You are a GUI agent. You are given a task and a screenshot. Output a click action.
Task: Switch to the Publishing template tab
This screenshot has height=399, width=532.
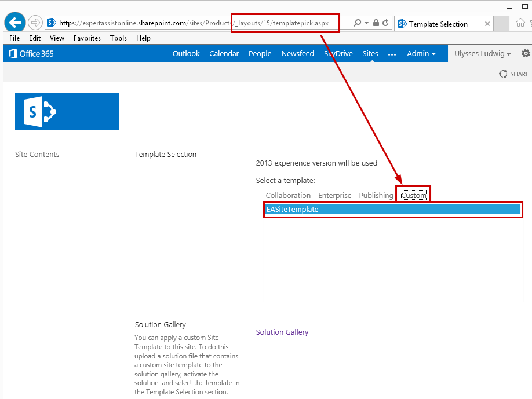[x=376, y=196]
